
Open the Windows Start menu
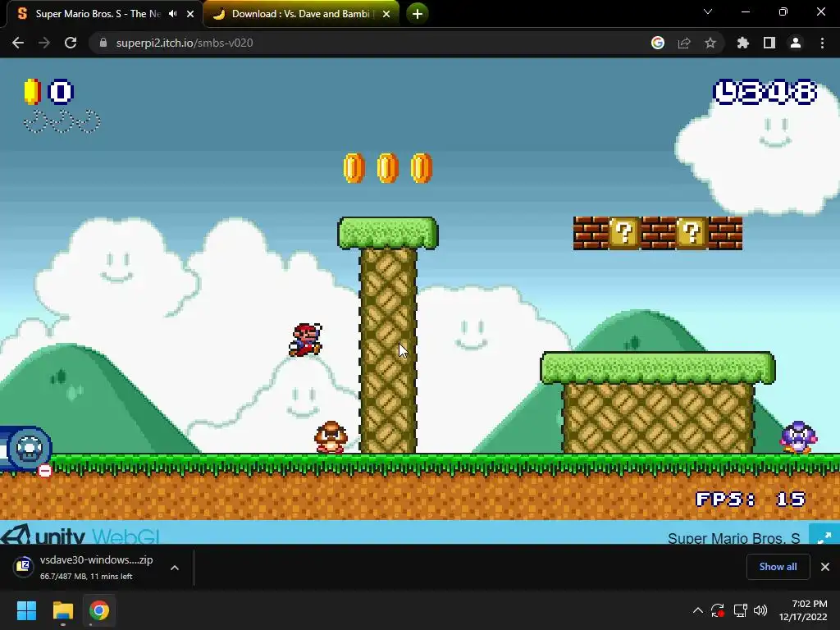click(x=26, y=610)
